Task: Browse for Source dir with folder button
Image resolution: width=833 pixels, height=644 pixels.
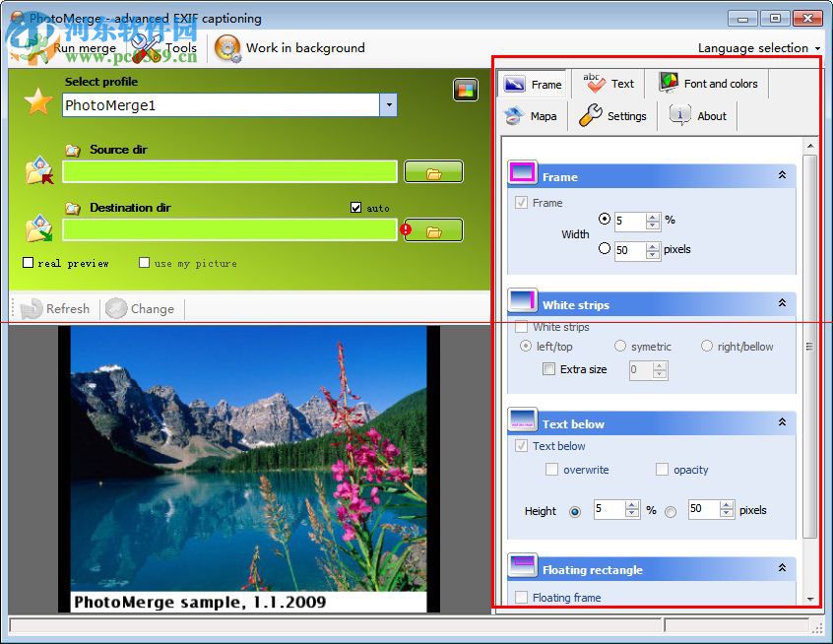Action: tap(433, 171)
